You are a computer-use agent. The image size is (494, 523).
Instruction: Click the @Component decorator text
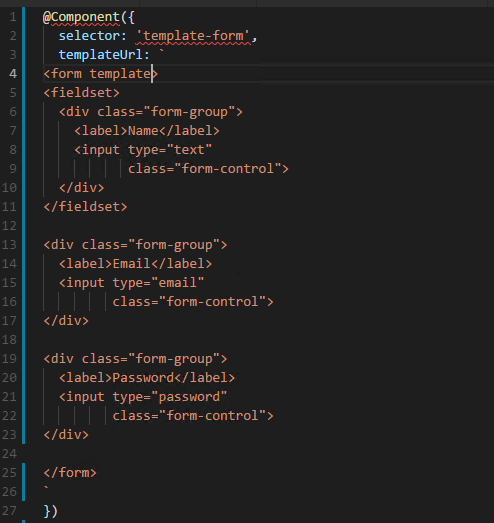81,17
